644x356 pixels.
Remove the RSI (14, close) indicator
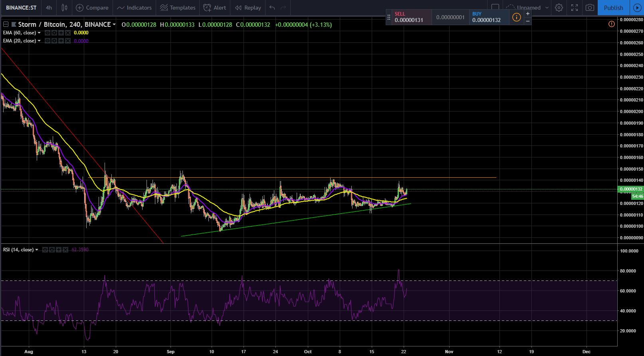point(65,250)
